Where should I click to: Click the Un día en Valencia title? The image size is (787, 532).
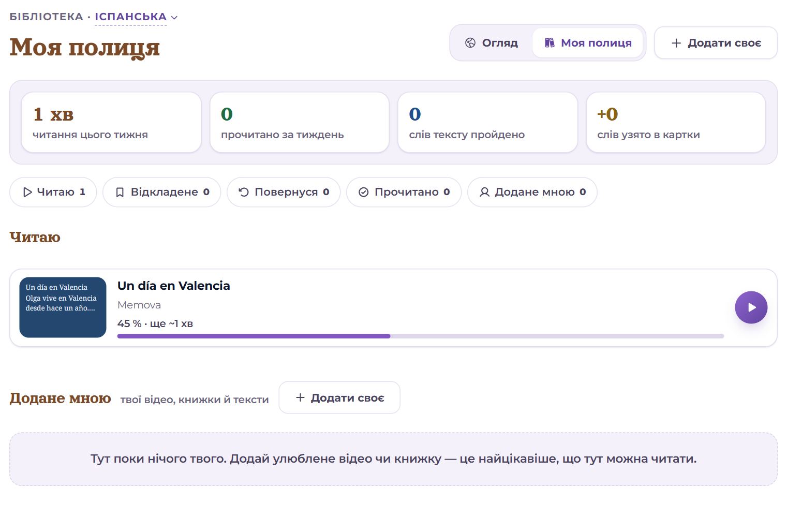pos(174,286)
